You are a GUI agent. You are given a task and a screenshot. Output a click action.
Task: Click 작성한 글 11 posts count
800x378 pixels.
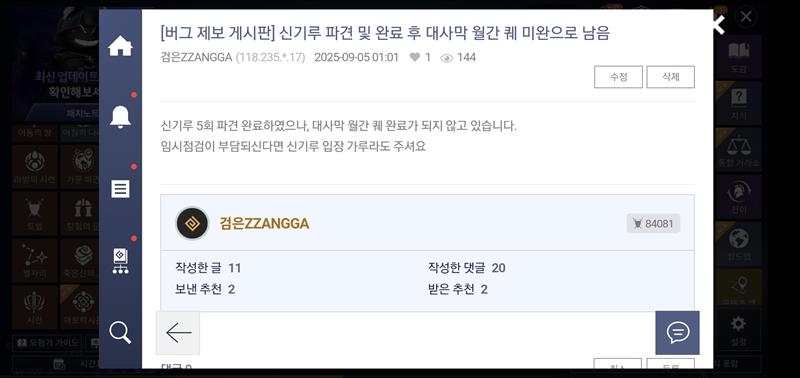click(208, 268)
